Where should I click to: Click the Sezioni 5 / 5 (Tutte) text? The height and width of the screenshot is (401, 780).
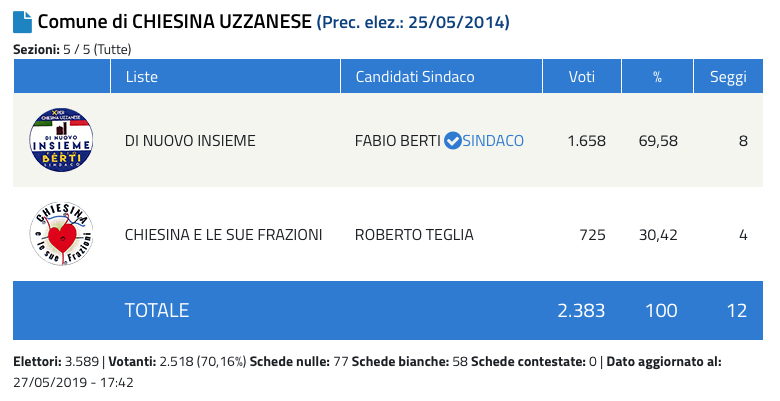72,50
